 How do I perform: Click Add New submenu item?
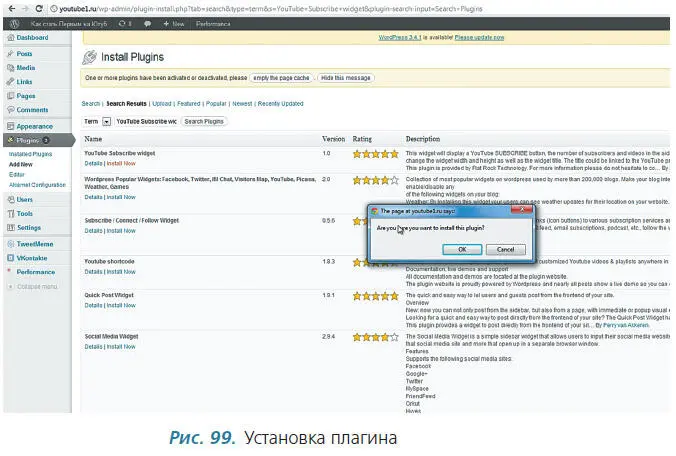pos(21,164)
